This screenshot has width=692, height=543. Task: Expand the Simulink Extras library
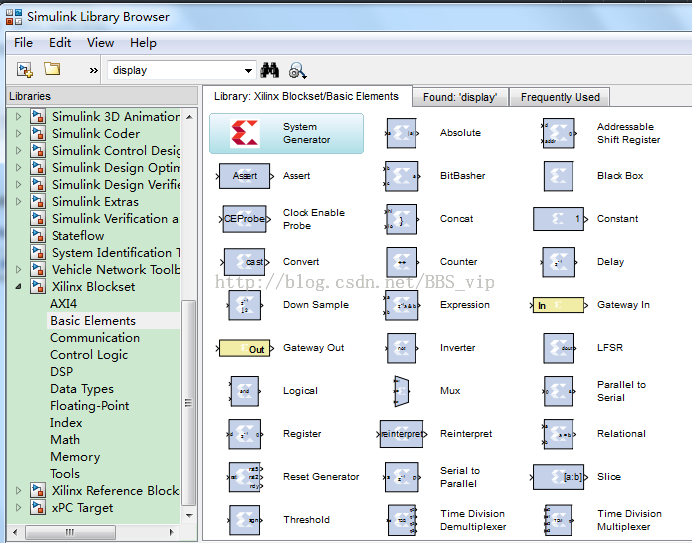click(x=18, y=202)
